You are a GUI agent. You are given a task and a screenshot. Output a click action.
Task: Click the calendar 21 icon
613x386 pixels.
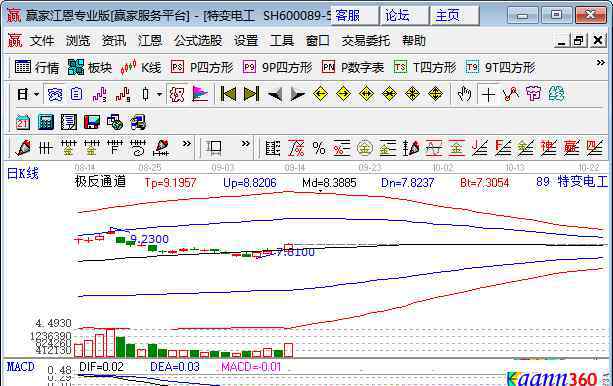pyautogui.click(x=22, y=122)
